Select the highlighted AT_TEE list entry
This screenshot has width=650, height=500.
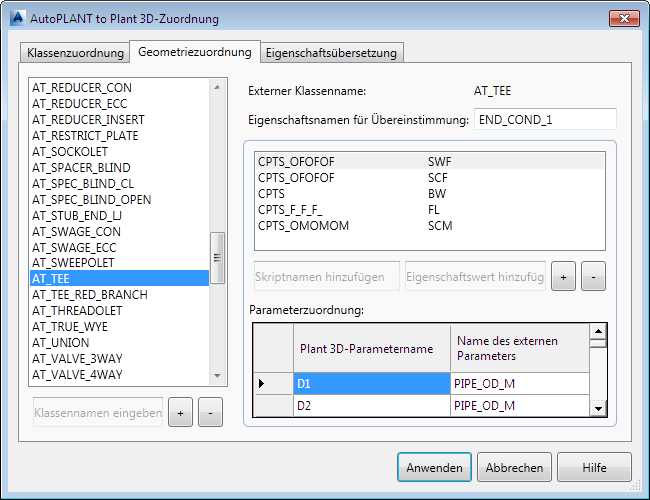coord(119,278)
